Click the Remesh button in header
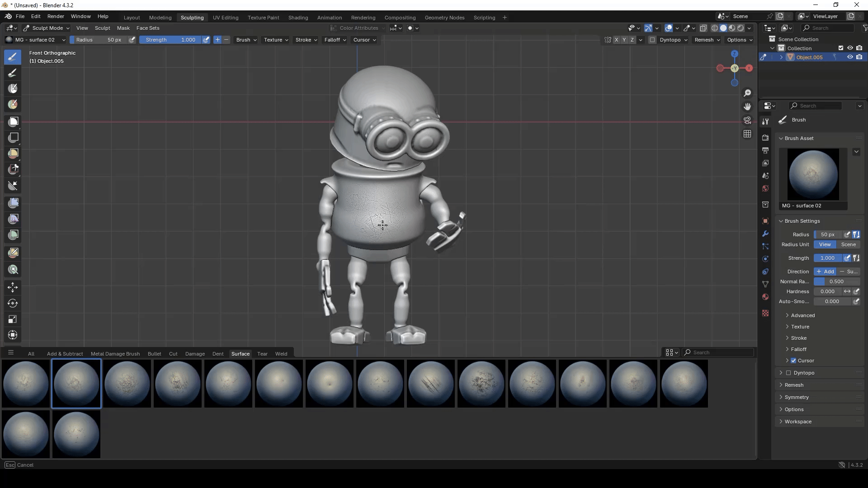The height and width of the screenshot is (488, 868). (x=707, y=40)
